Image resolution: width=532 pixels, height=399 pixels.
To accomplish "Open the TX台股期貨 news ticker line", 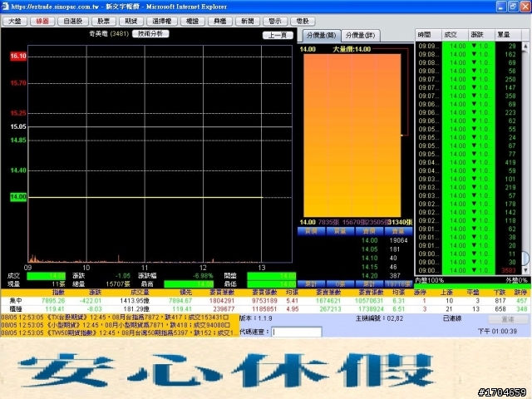I will click(116, 318).
